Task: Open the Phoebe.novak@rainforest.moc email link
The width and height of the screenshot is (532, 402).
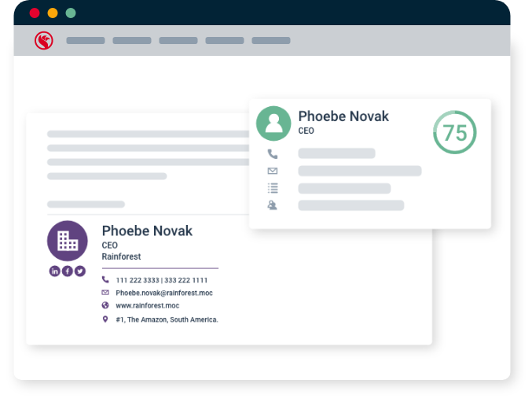Action: [x=164, y=293]
